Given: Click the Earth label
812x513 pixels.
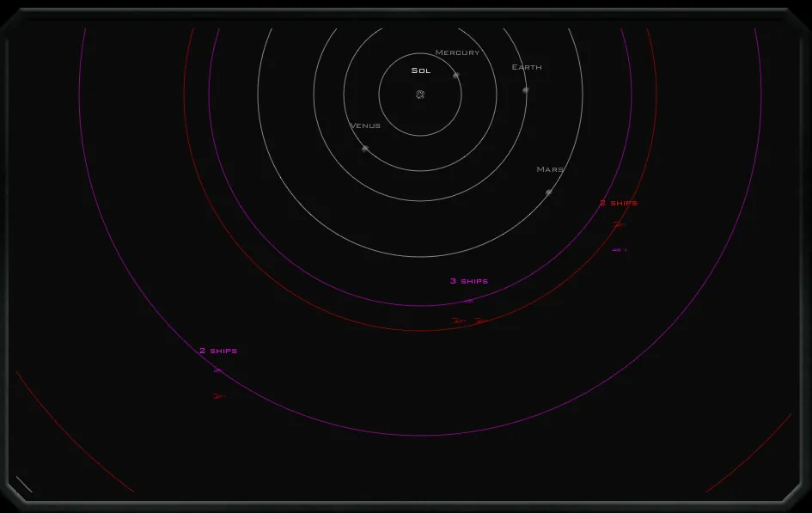Looking at the screenshot, I should click(x=527, y=67).
